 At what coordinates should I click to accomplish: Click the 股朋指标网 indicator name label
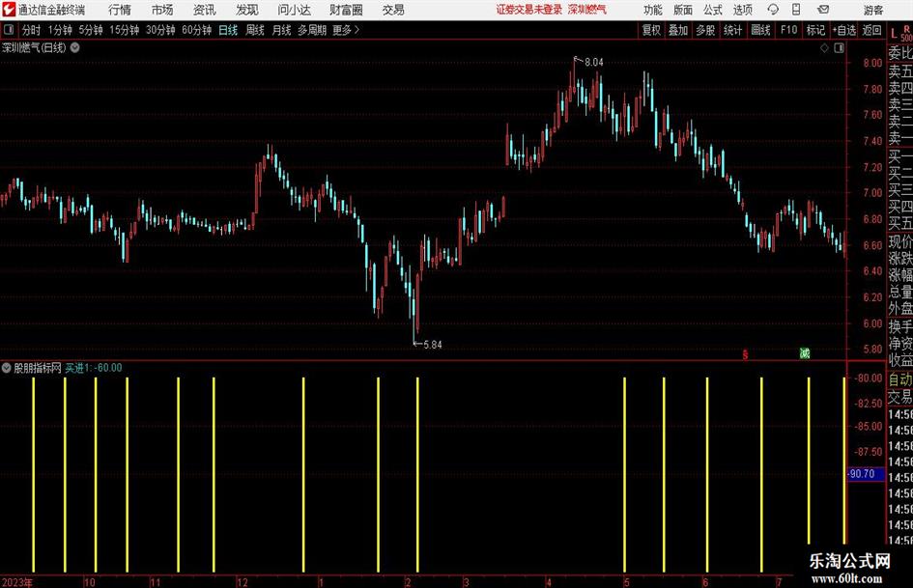(38, 368)
